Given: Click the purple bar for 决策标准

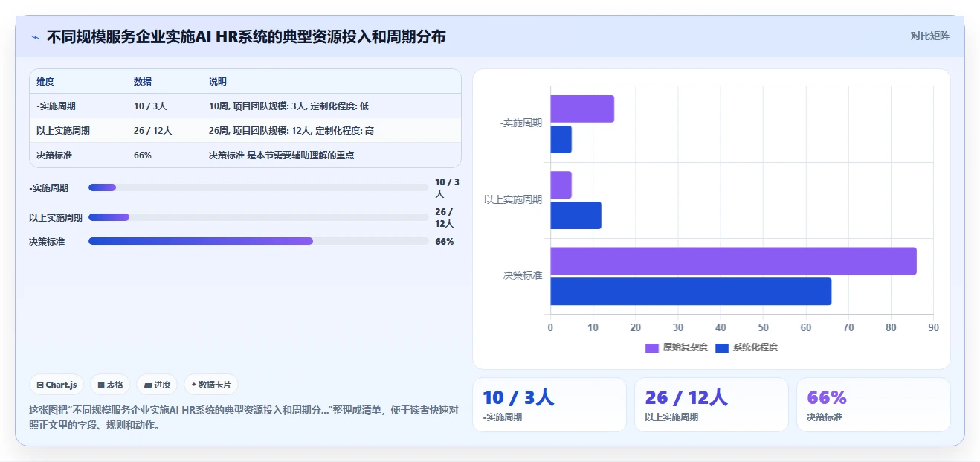Looking at the screenshot, I should pyautogui.click(x=733, y=261).
